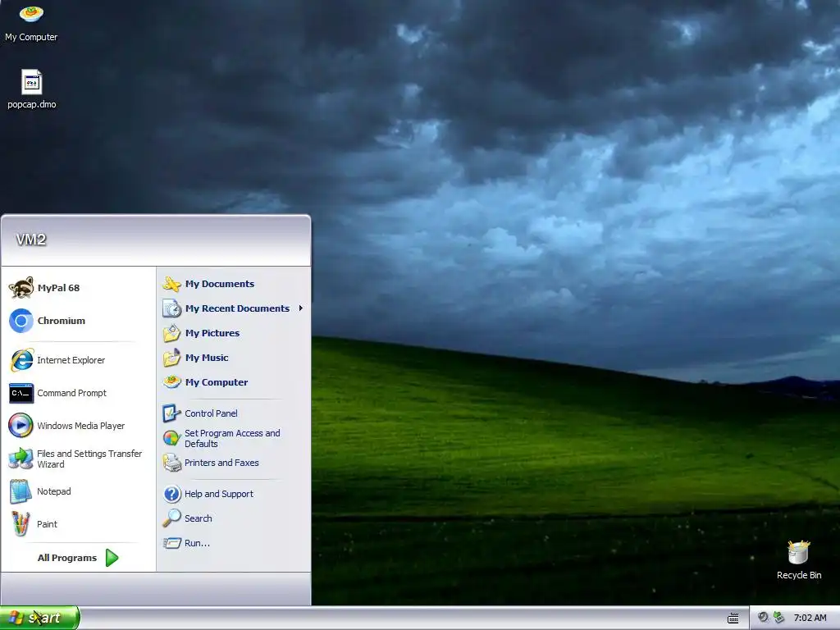Click the Run... entry text

197,543
